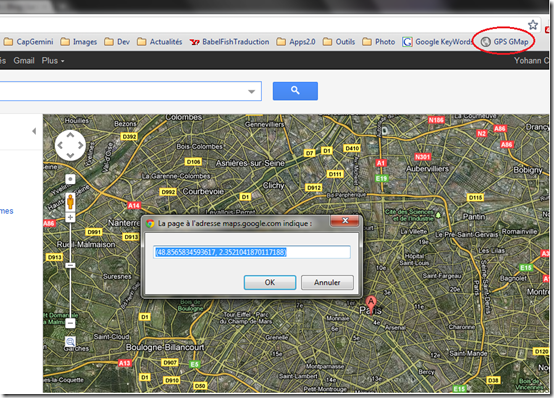Click the Saint-Mandé map label
The width and height of the screenshot is (554, 398).
(x=468, y=353)
